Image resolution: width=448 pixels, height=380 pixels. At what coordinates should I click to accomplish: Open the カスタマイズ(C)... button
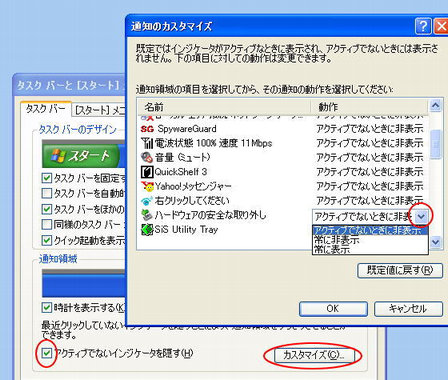pyautogui.click(x=313, y=355)
